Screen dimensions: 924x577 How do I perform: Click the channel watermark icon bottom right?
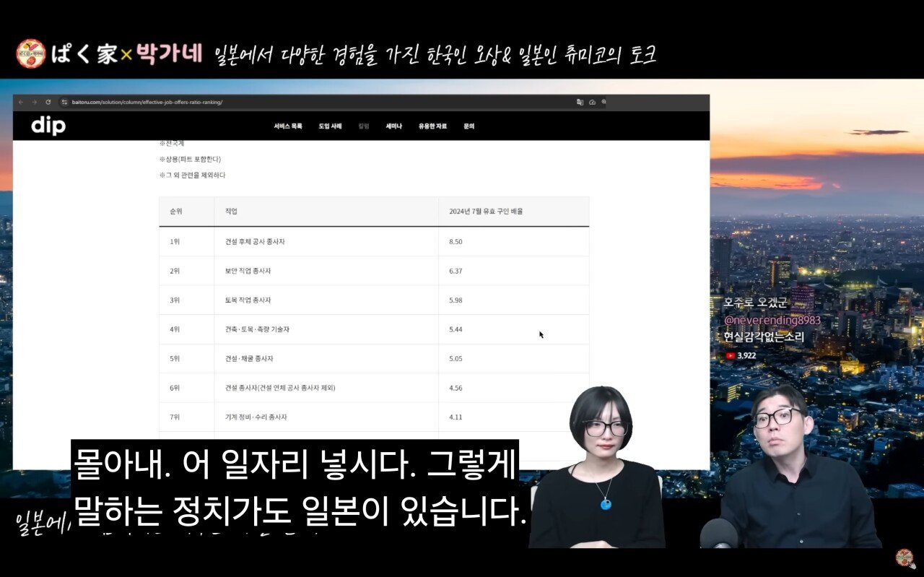click(905, 558)
